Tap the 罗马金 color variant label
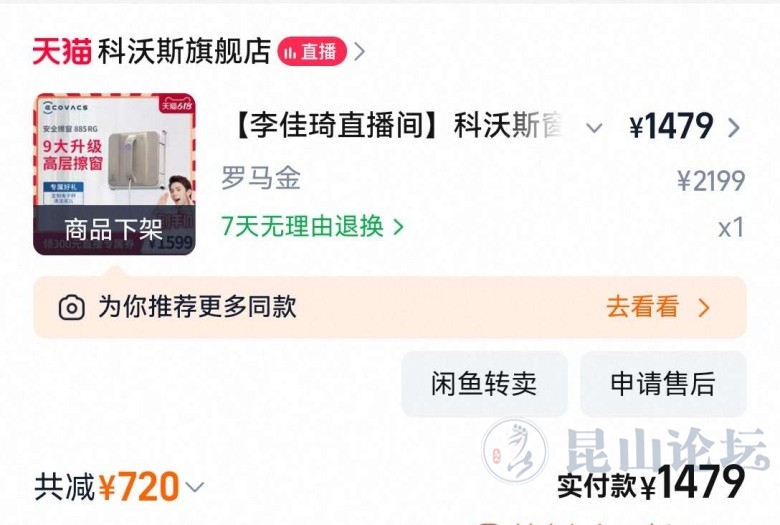The image size is (780, 525). pos(261,178)
